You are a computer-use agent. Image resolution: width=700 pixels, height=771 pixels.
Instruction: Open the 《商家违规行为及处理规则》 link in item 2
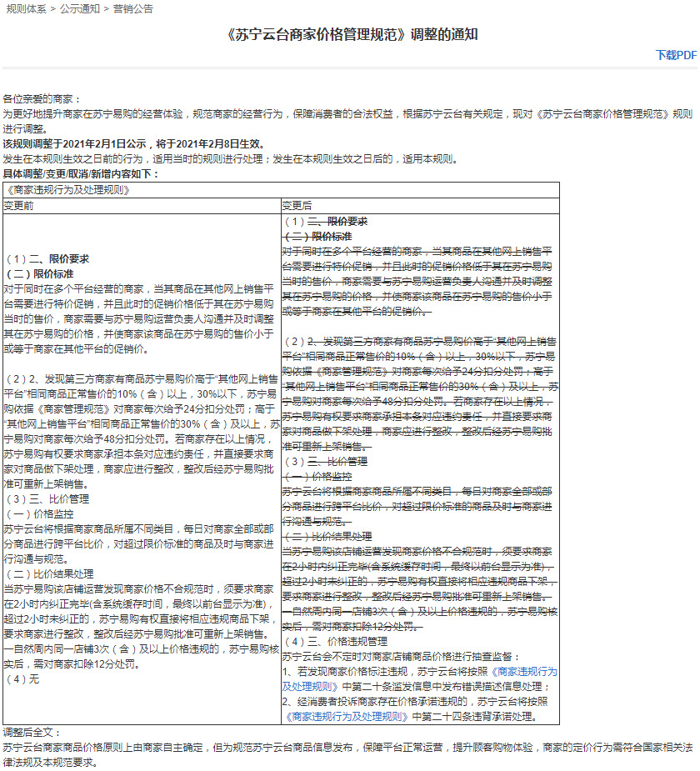(346, 717)
